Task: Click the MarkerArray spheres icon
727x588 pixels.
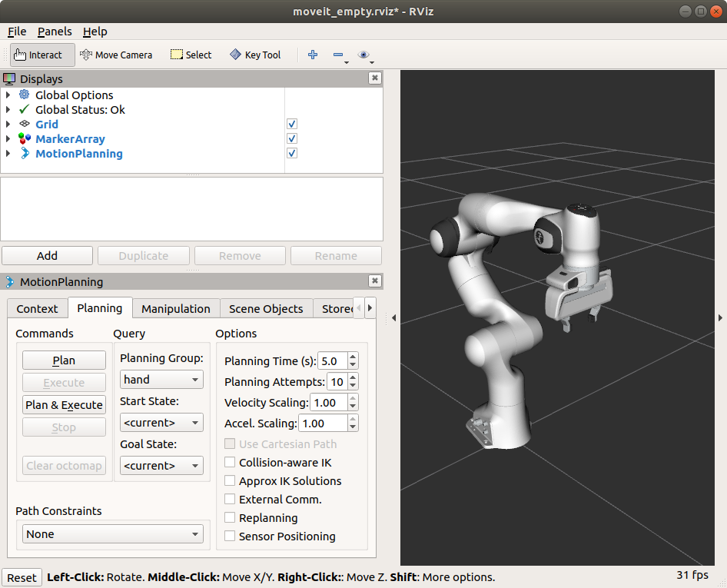Action: coord(26,138)
